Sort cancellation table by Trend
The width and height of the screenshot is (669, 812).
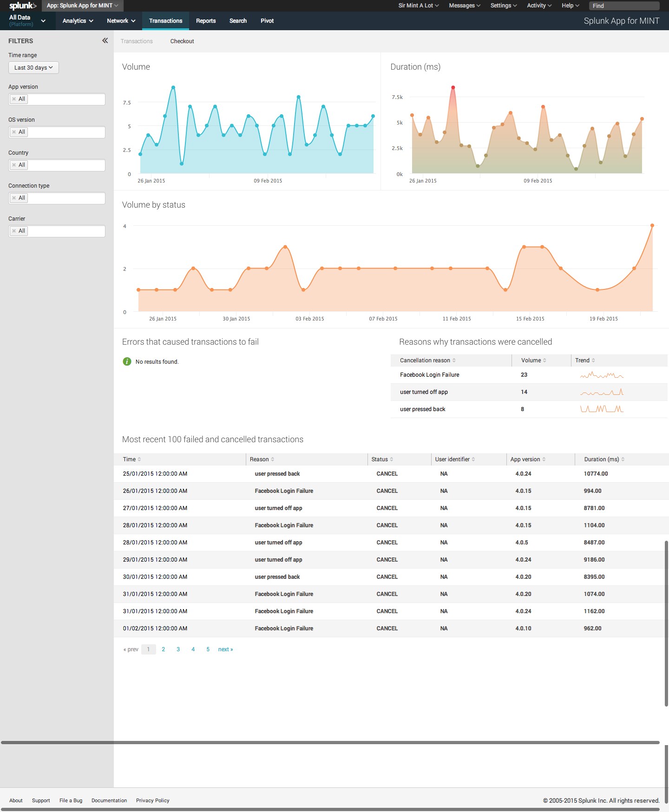click(x=593, y=360)
